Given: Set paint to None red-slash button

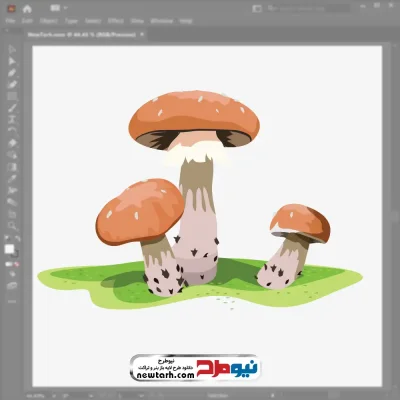Looking at the screenshot, I should pos(17,264).
